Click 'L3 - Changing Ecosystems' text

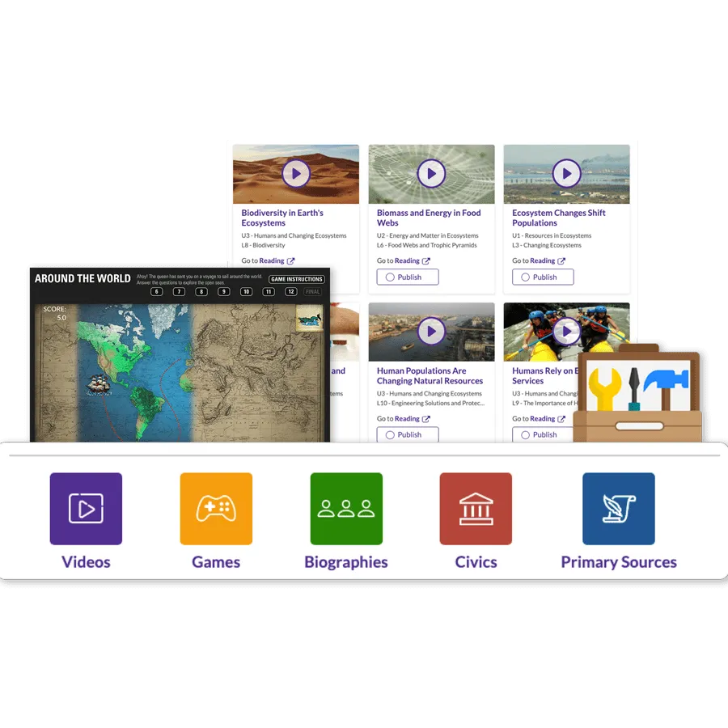point(547,245)
